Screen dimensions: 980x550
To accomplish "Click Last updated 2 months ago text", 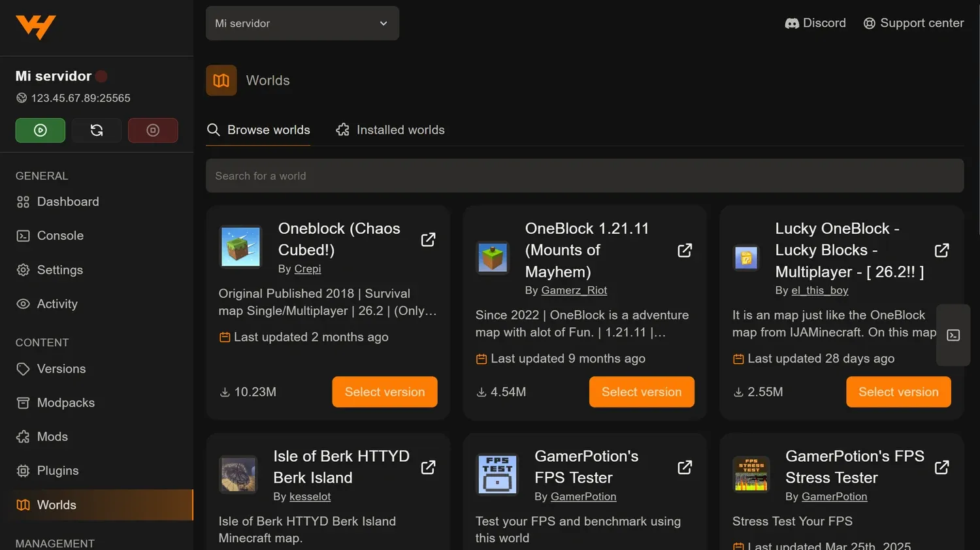I will point(311,337).
